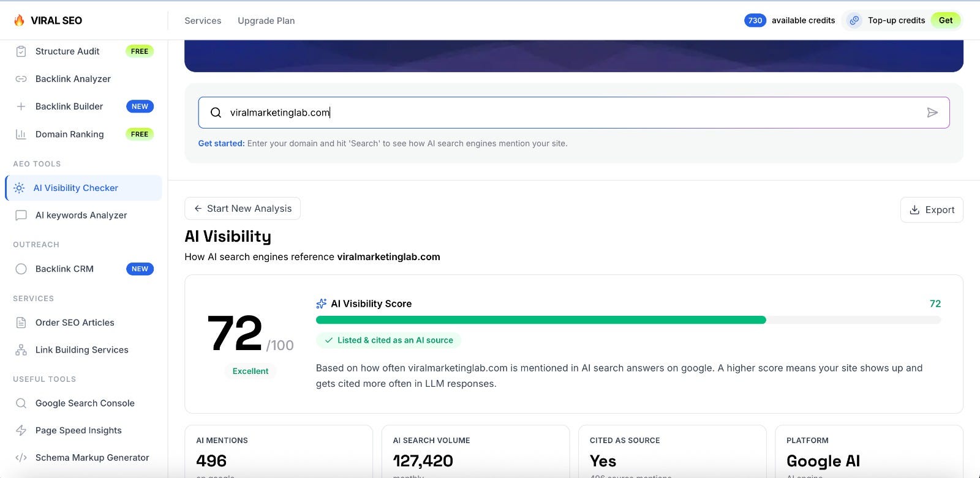Click the back arrow in Start New Analysis
Screen dimensions: 980x478
pos(198,209)
